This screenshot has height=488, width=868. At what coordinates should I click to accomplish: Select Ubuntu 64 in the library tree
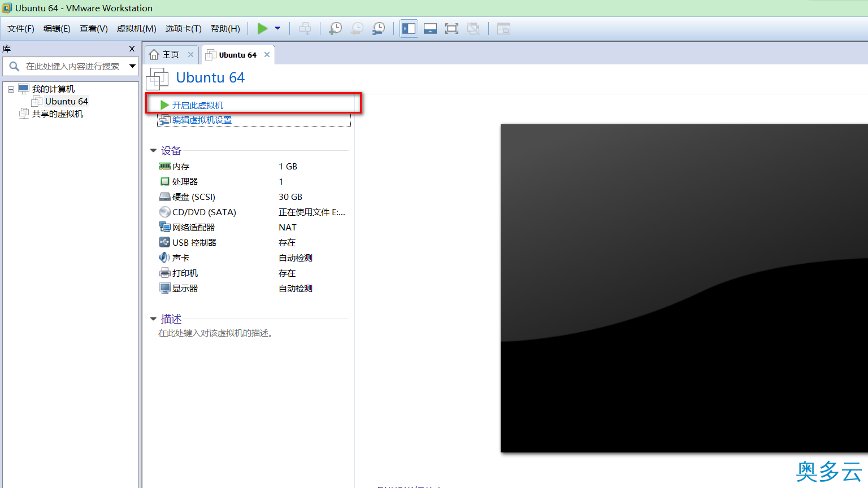pos(67,101)
